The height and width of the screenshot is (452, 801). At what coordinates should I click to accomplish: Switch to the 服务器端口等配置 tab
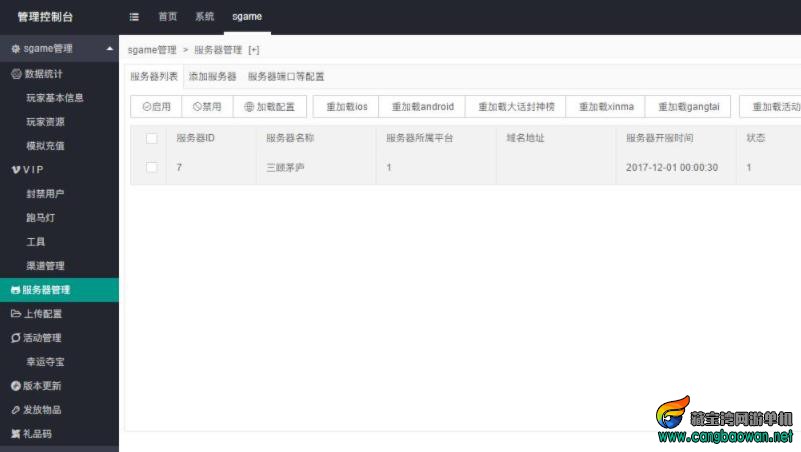(x=286, y=77)
